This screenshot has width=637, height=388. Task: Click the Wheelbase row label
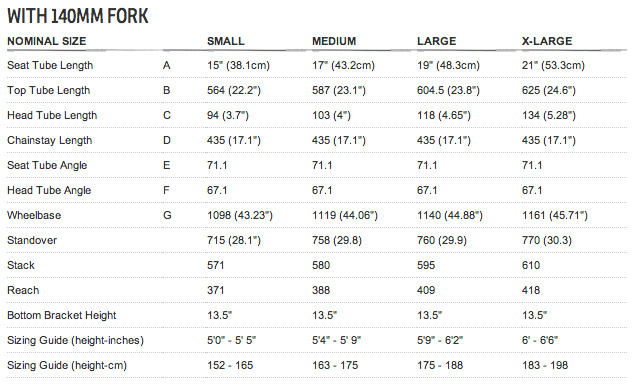pos(34,215)
